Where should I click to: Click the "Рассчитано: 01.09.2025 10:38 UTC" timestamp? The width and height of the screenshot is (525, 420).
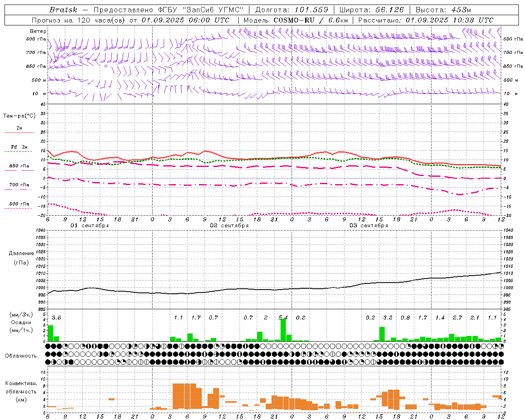click(426, 20)
